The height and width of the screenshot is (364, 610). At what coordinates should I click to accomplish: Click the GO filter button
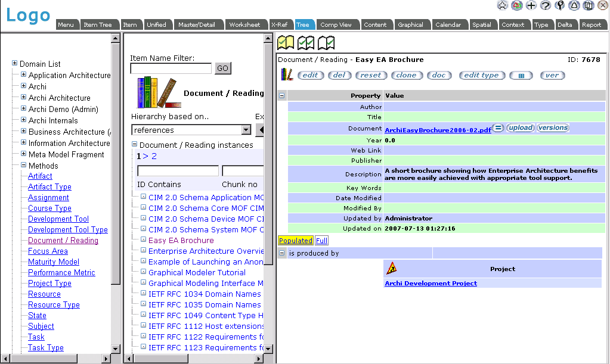coord(222,69)
